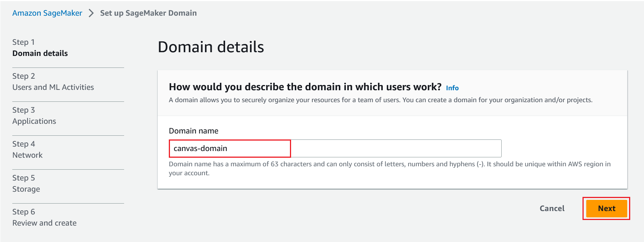The image size is (644, 242).
Task: Click the breadcrumb chevron separator icon
Action: click(x=91, y=13)
